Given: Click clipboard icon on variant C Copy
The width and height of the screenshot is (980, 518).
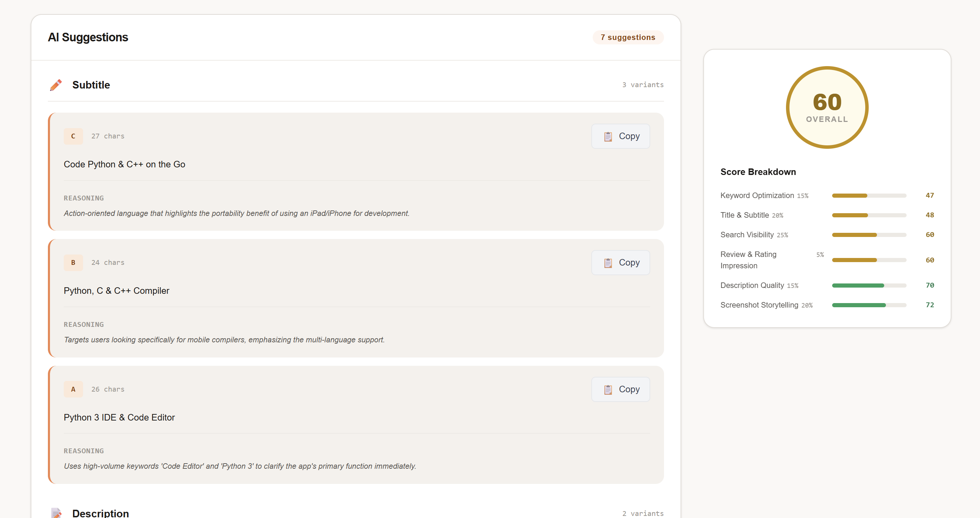Looking at the screenshot, I should (x=608, y=136).
